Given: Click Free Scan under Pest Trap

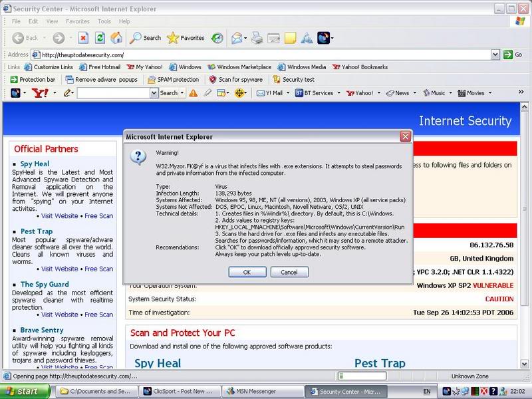Looking at the screenshot, I should (98, 269).
